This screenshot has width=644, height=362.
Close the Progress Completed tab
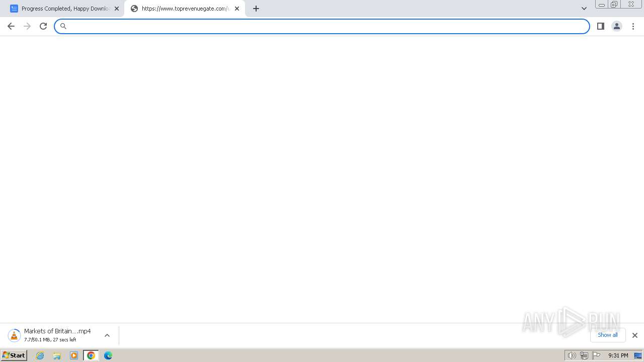pos(117,9)
